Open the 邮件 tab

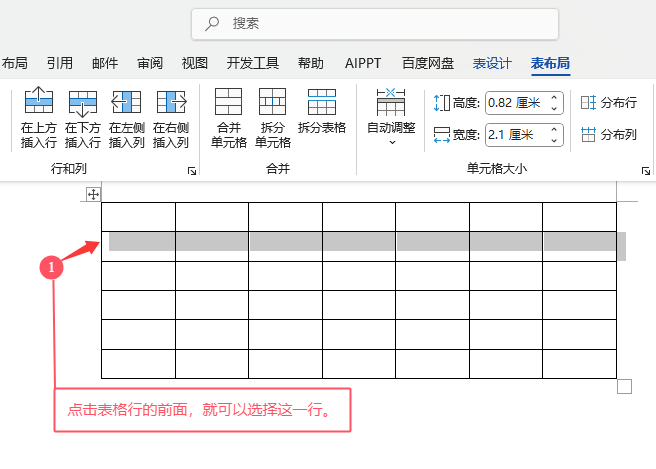coord(105,63)
